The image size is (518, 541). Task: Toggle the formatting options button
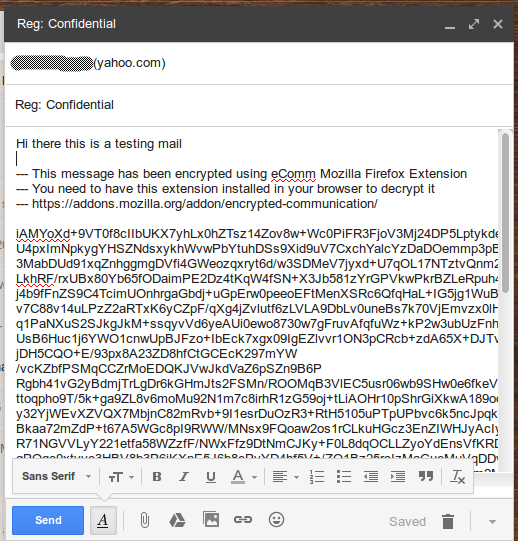[x=103, y=520]
